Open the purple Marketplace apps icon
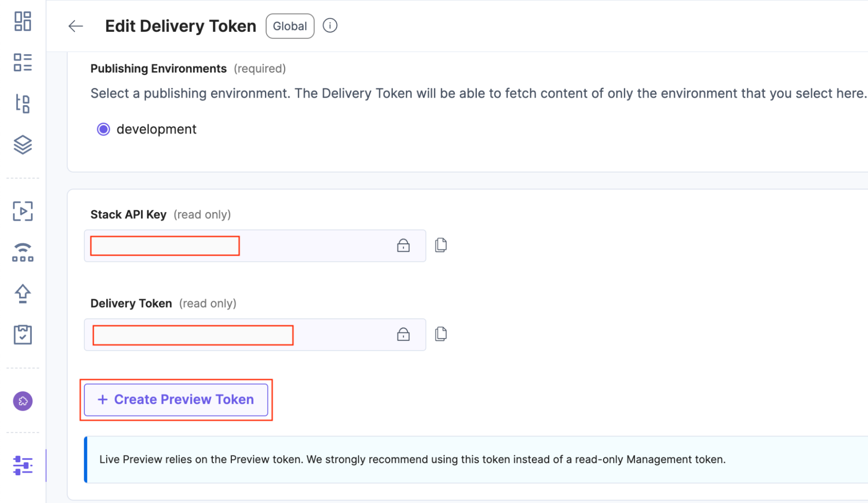The height and width of the screenshot is (503, 868). tap(23, 401)
